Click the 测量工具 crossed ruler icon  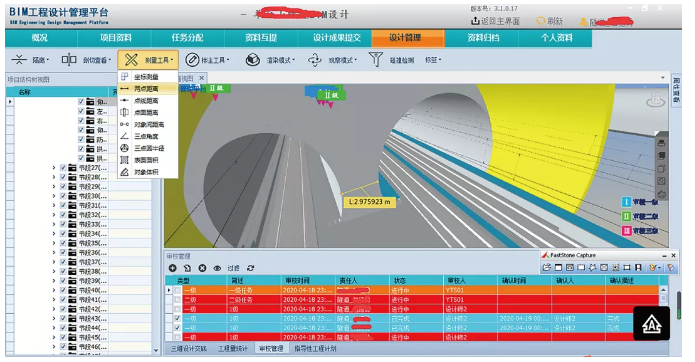click(x=131, y=59)
